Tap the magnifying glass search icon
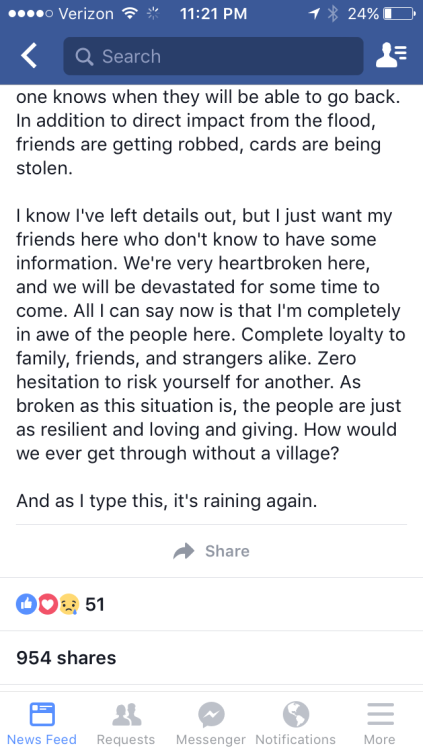This screenshot has width=423, height=750. [84, 56]
